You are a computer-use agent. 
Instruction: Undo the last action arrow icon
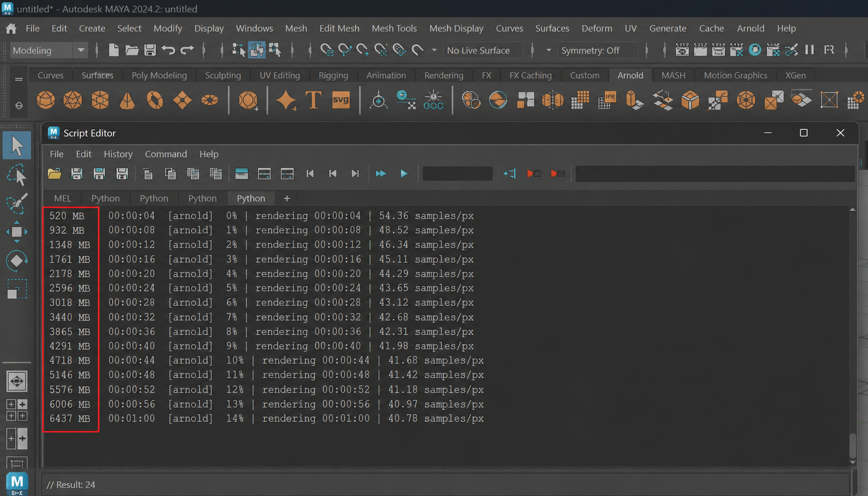click(x=168, y=50)
